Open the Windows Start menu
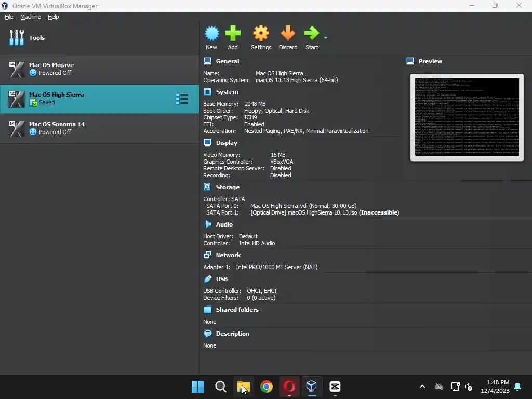This screenshot has width=532, height=399. pos(197,387)
